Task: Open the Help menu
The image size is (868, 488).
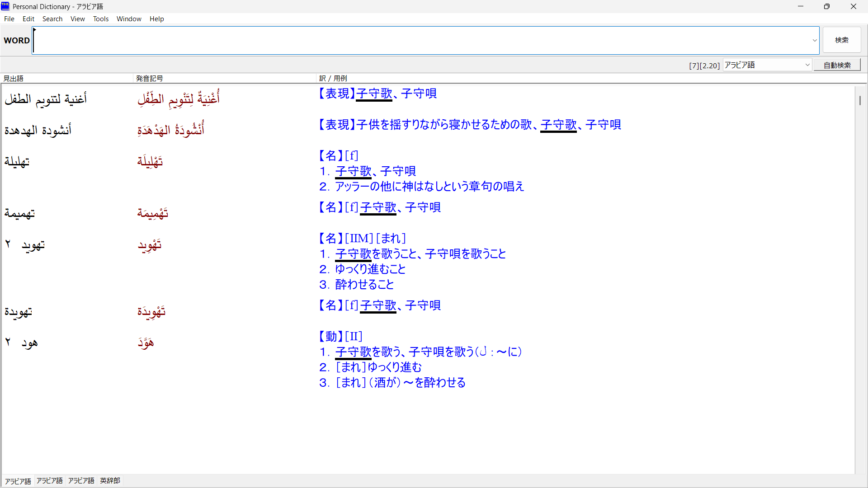Action: 156,19
